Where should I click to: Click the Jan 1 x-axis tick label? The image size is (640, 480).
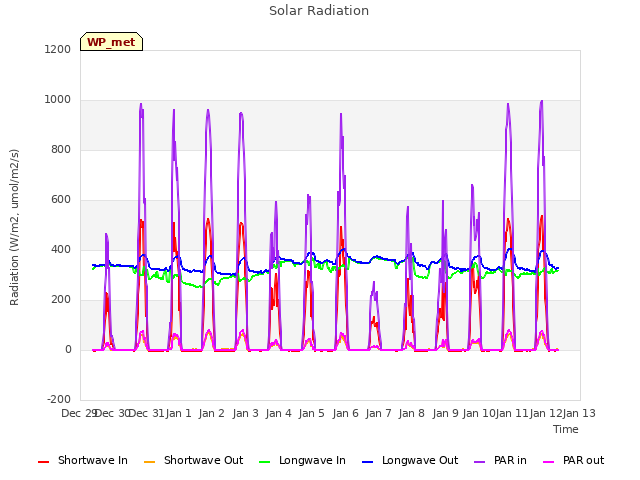[178, 413]
